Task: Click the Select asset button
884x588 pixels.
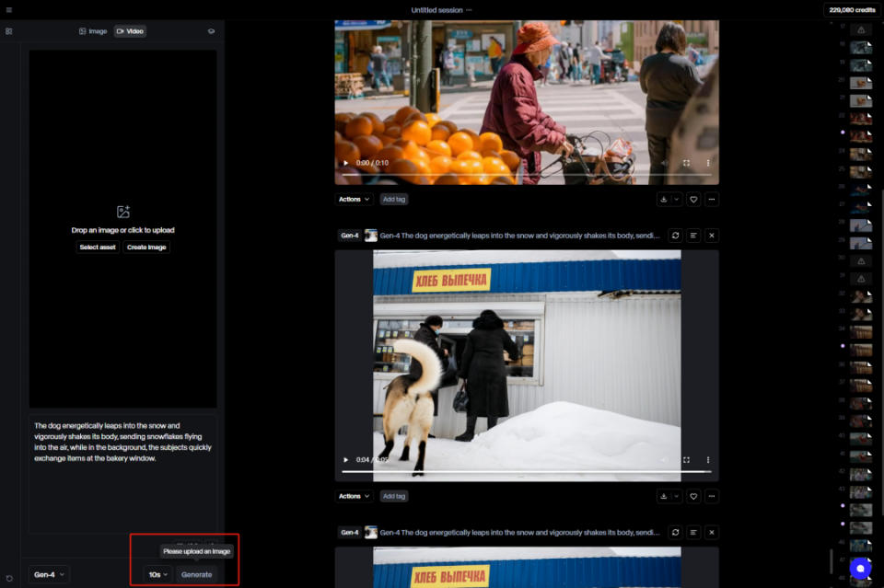Action: [x=98, y=248]
